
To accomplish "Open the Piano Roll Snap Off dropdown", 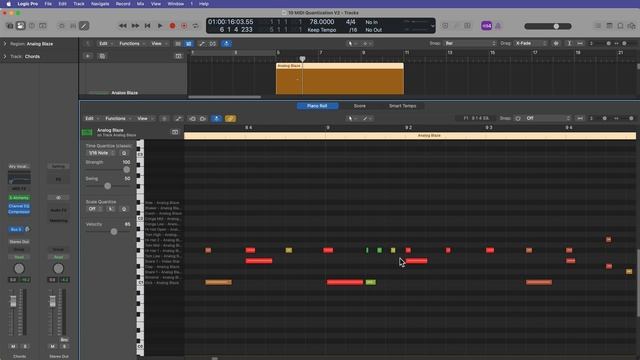I will pos(547,118).
